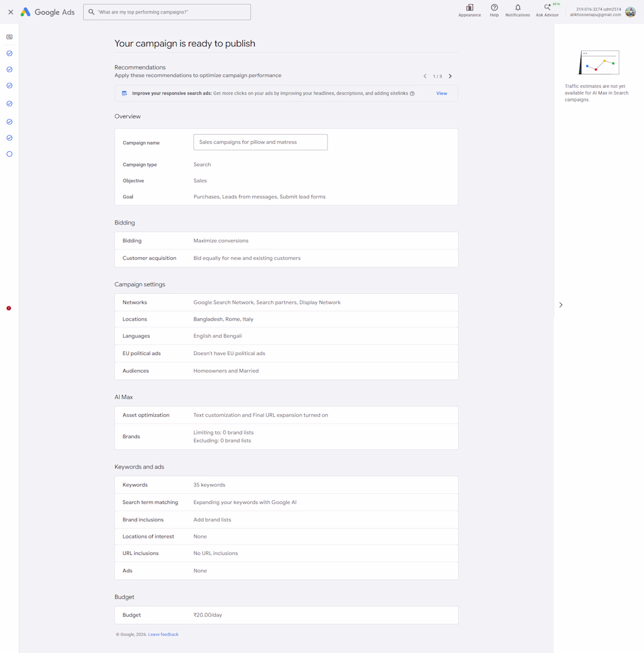Viewport: 644px width, 653px height.
Task: Click the Networks row value listing Display Network
Action: (267, 302)
